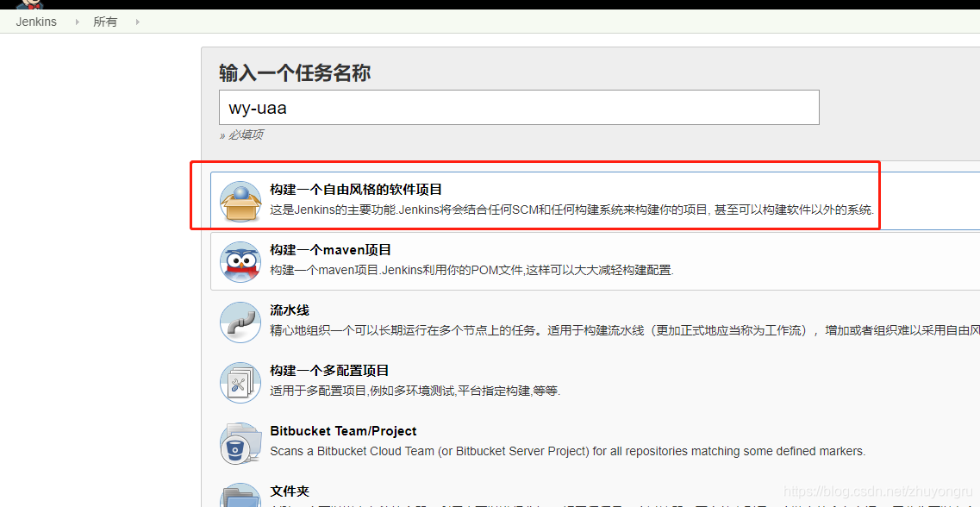This screenshot has width=980, height=507.
Task: Open the 所有 breadcrumb link
Action: coord(105,22)
